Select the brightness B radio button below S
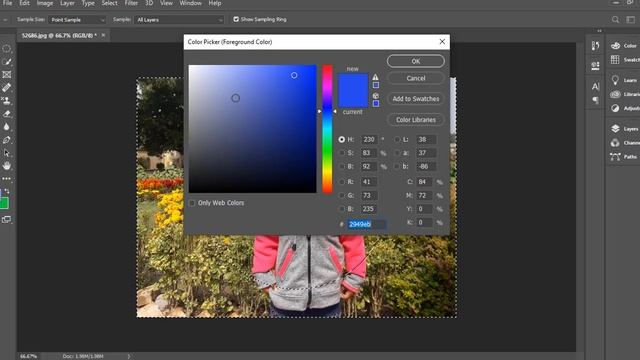 [x=342, y=166]
